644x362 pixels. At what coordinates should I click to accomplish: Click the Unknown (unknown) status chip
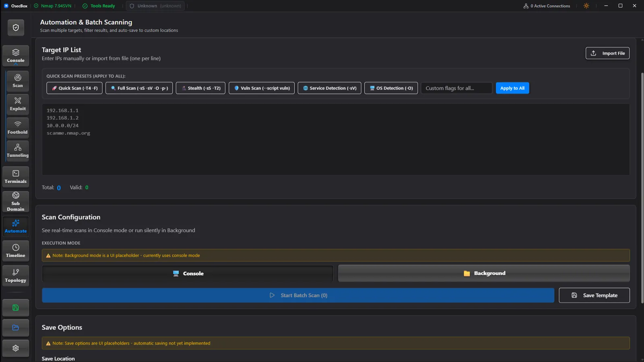click(155, 6)
